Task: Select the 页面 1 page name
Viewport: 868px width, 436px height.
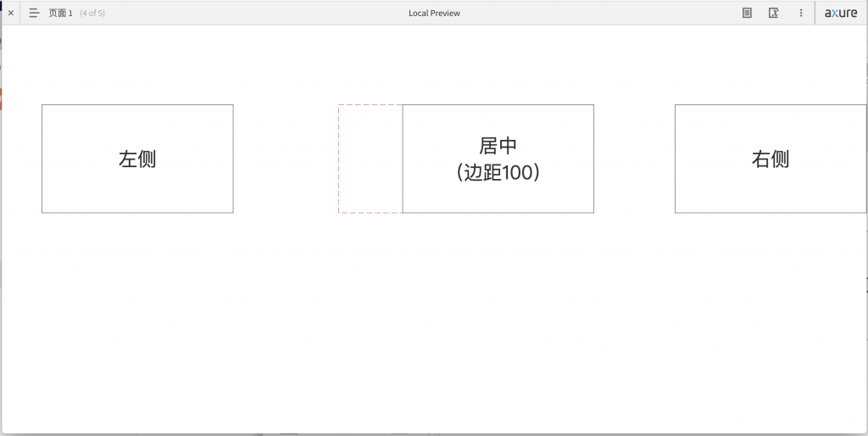Action: [x=60, y=13]
